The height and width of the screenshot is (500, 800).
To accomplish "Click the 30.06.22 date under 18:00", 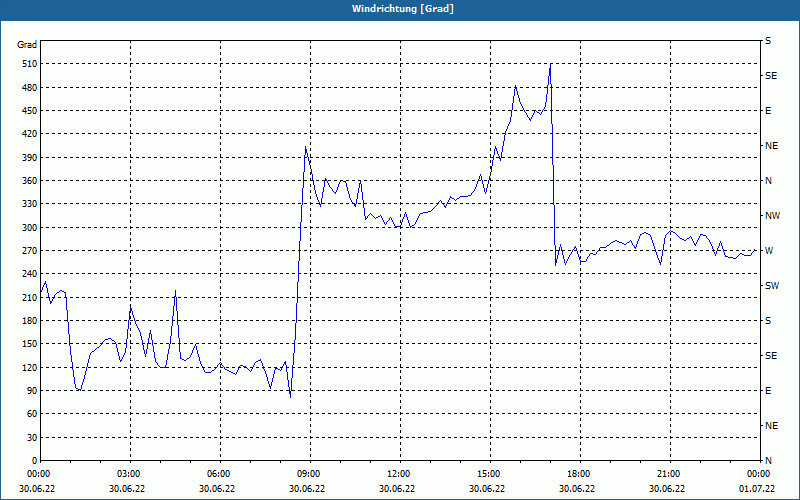I will pyautogui.click(x=577, y=489).
